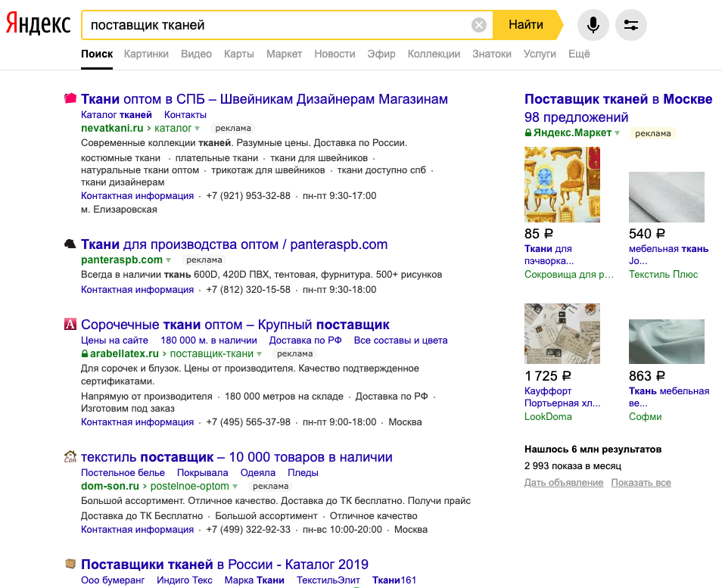Open the Услуги tab
Screen dimensions: 722x588
(x=540, y=54)
